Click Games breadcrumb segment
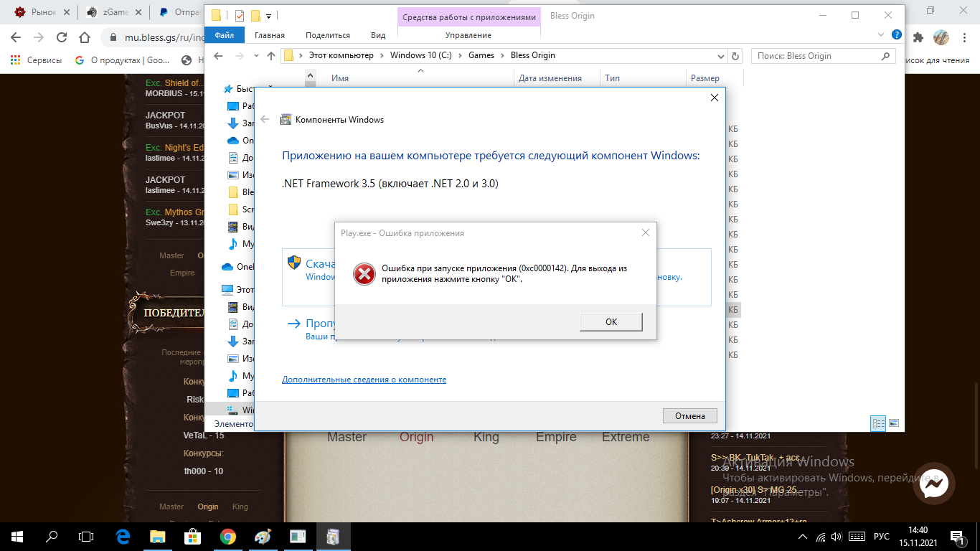The height and width of the screenshot is (551, 980). coord(481,55)
